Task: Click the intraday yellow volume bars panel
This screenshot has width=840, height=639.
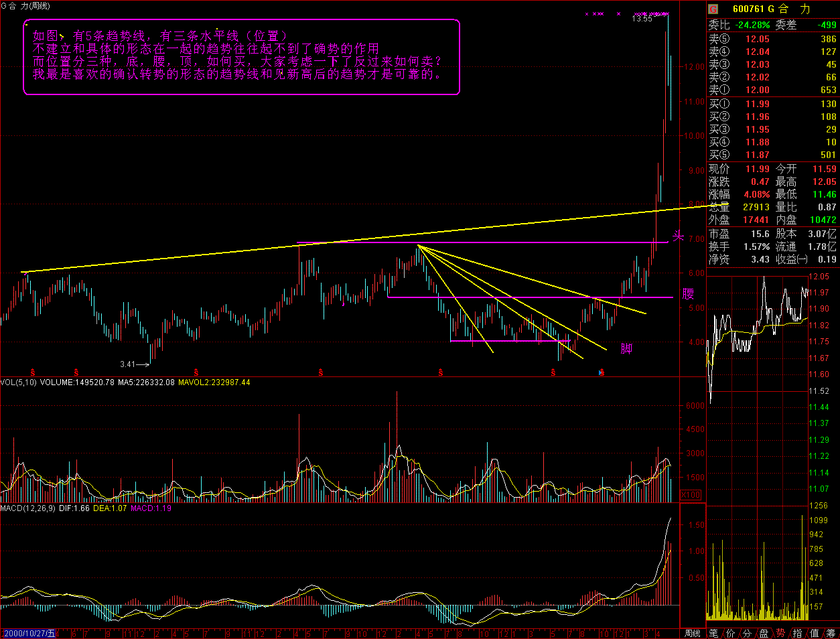Action: click(x=757, y=565)
